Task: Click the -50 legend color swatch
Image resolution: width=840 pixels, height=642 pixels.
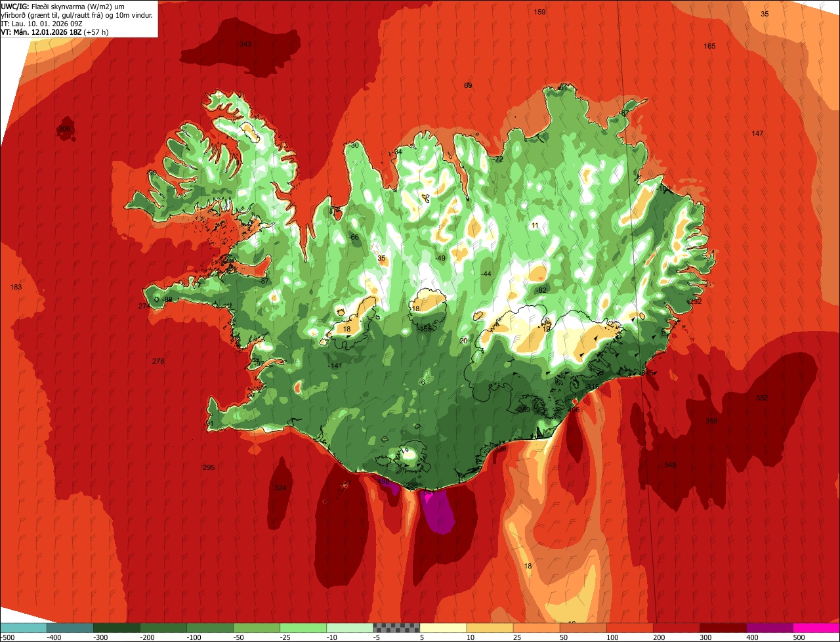Action: click(256, 628)
